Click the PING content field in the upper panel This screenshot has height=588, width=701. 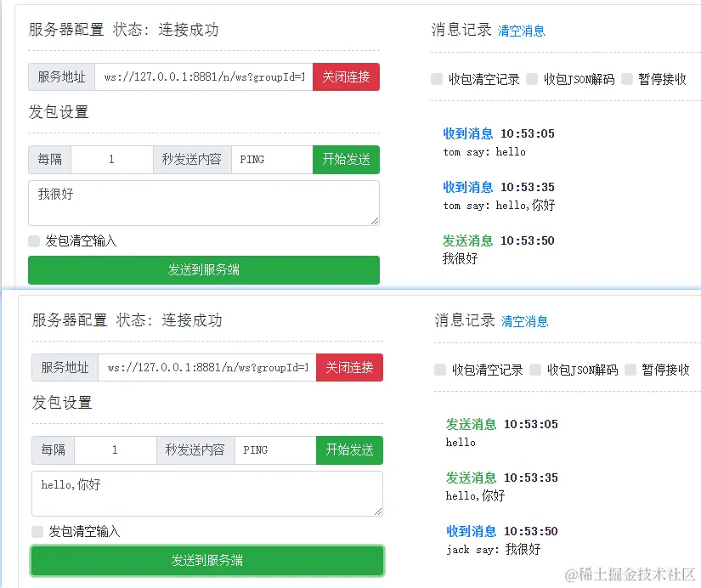272,160
